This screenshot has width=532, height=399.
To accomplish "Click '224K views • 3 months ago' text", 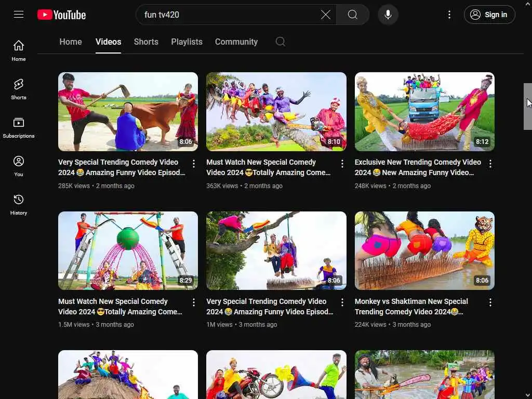I will tap(393, 325).
